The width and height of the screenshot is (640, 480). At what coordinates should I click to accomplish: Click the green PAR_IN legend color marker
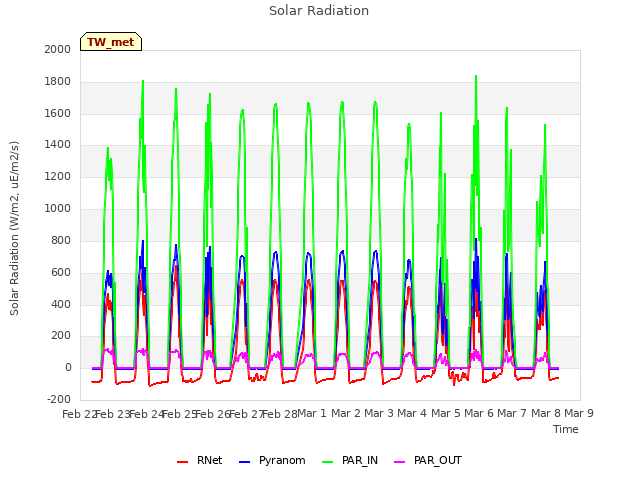pos(327,462)
